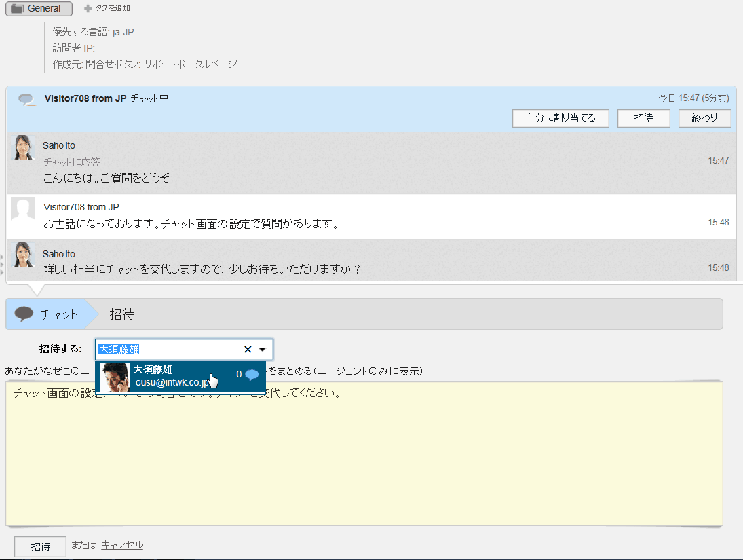Click the 招待 button in chat header
This screenshot has width=743, height=560.
click(x=643, y=118)
